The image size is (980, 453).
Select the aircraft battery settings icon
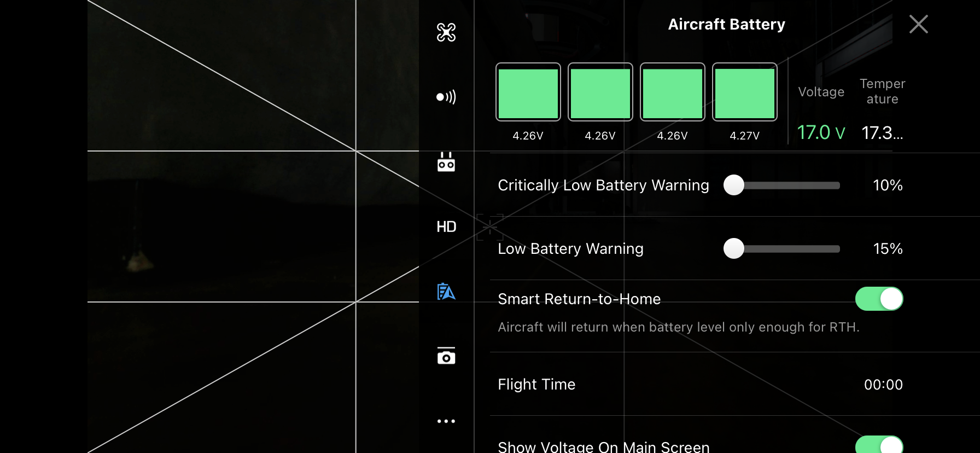pos(446,292)
